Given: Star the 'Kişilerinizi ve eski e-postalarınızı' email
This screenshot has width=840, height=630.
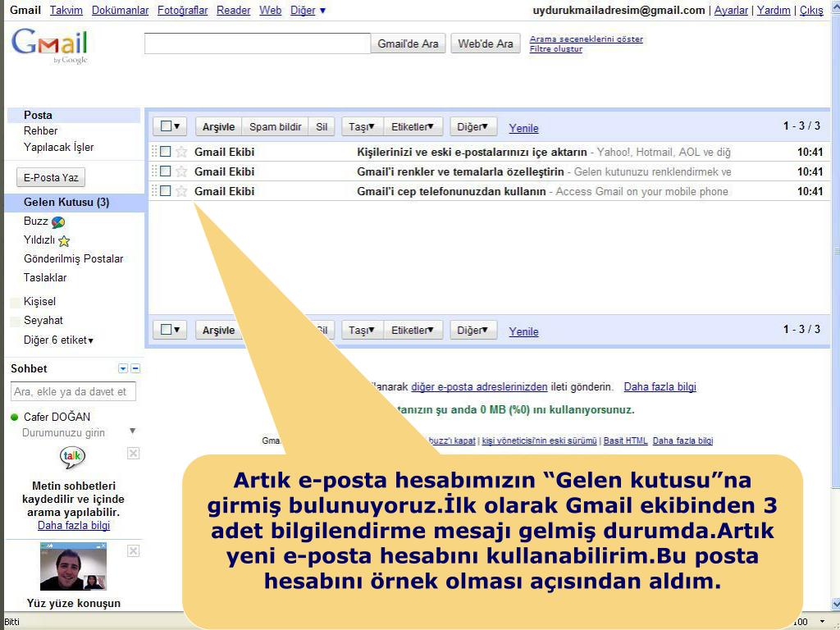Looking at the screenshot, I should pyautogui.click(x=181, y=152).
